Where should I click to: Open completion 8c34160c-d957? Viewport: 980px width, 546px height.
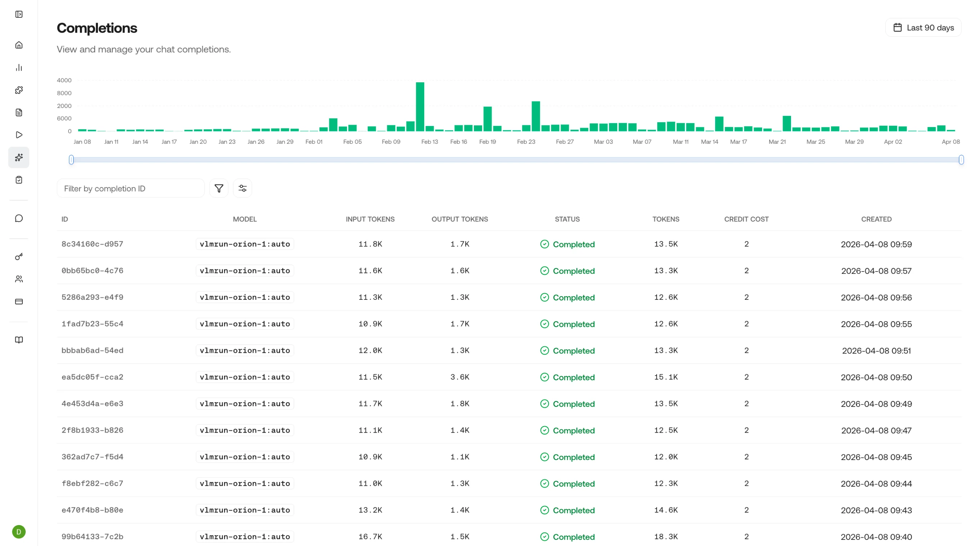93,244
